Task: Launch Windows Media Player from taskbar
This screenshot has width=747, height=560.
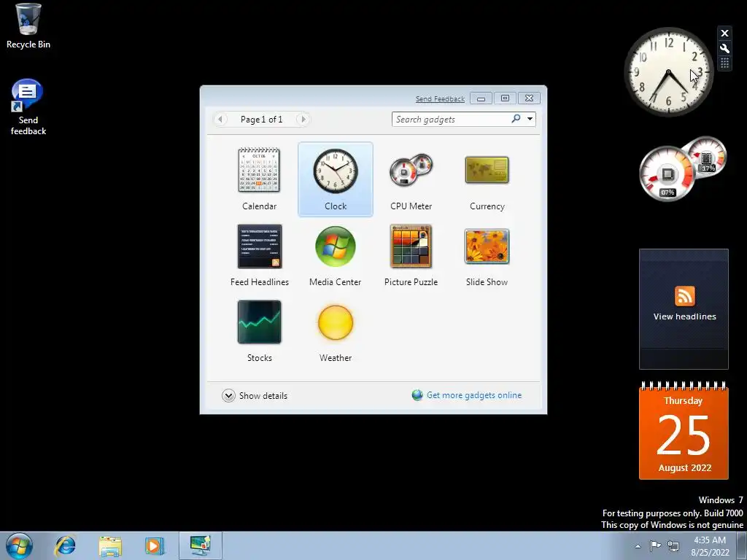Action: [x=155, y=545]
